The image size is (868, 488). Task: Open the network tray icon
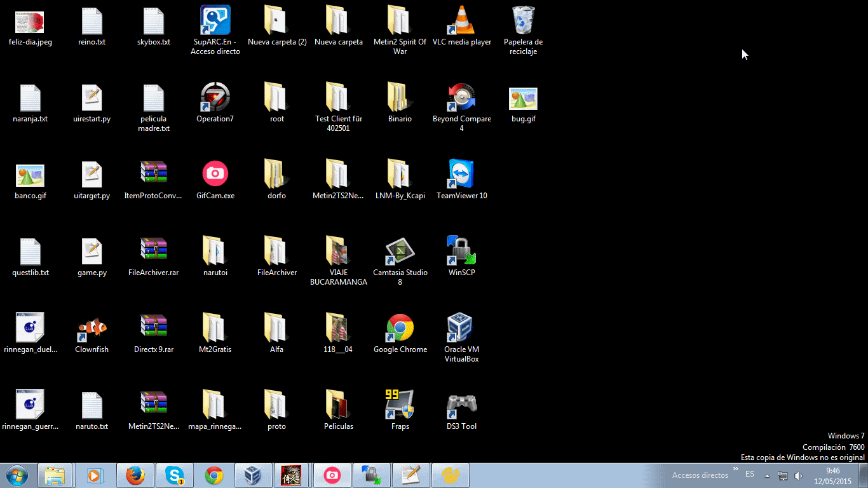pos(783,476)
